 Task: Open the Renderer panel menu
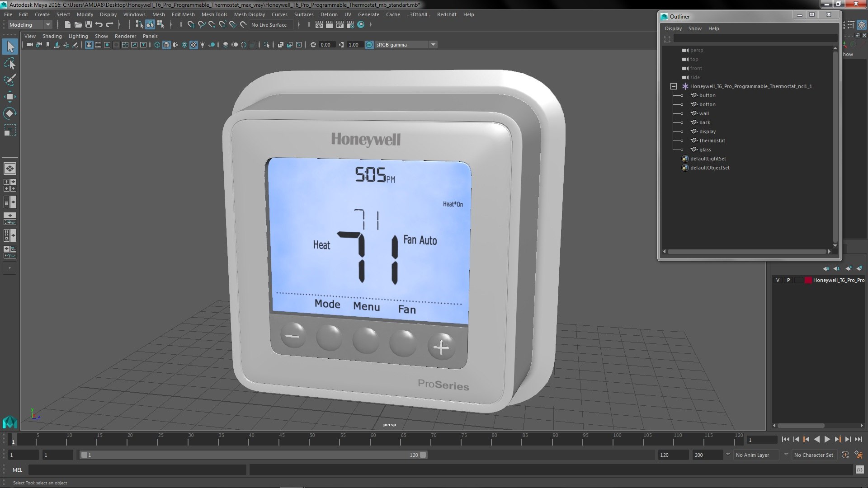(x=125, y=36)
